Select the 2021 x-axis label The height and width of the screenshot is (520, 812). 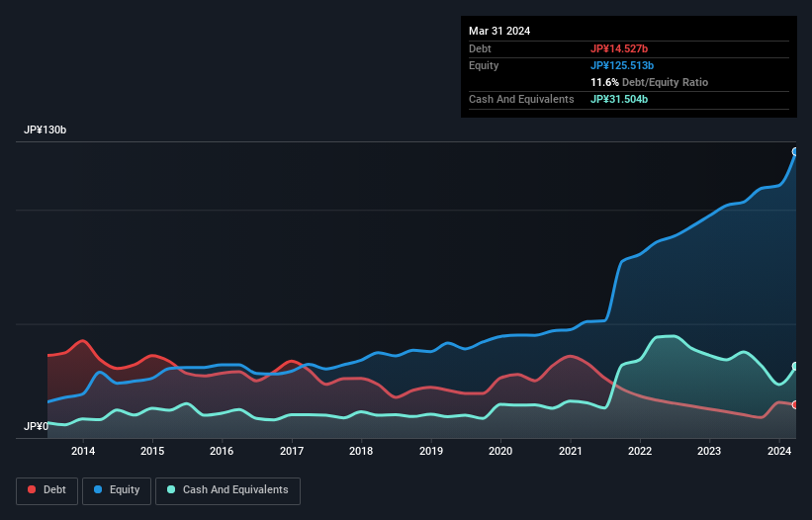pyautogui.click(x=570, y=451)
